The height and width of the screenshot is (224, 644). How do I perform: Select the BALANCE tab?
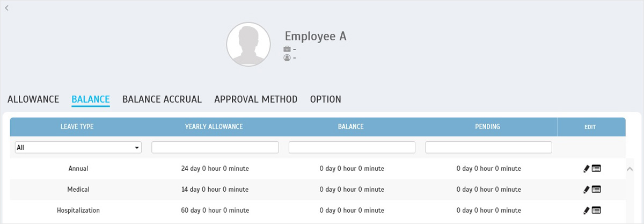91,99
